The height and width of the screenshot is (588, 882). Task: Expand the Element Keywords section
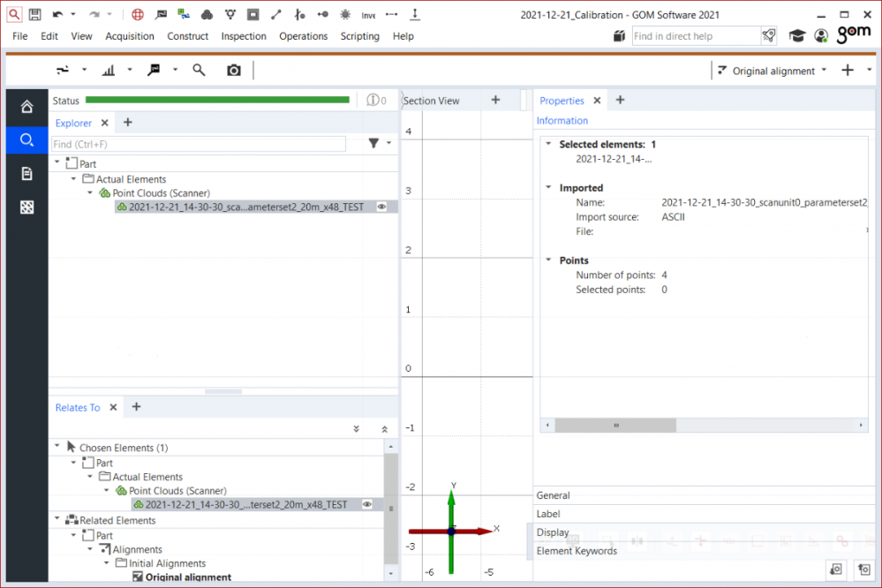coord(577,551)
